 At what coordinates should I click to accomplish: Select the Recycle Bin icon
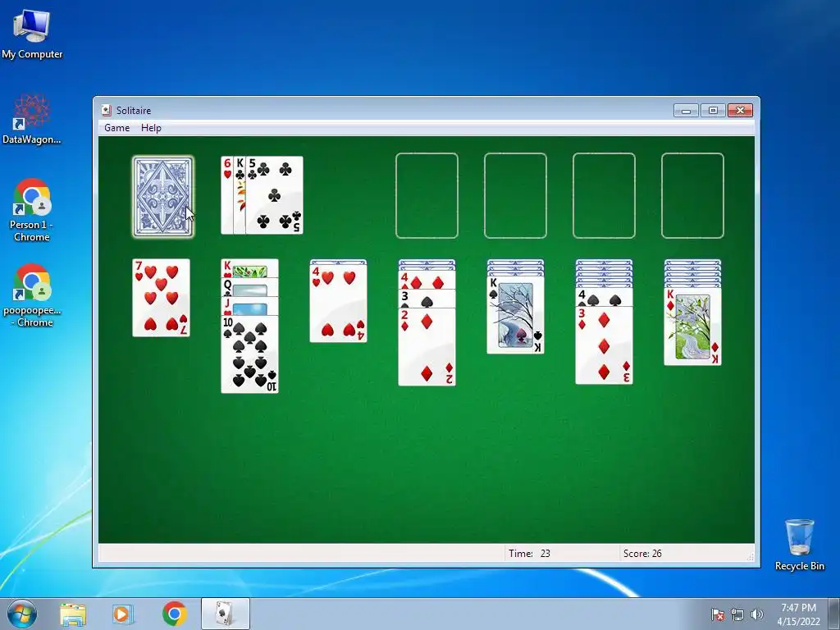point(799,545)
